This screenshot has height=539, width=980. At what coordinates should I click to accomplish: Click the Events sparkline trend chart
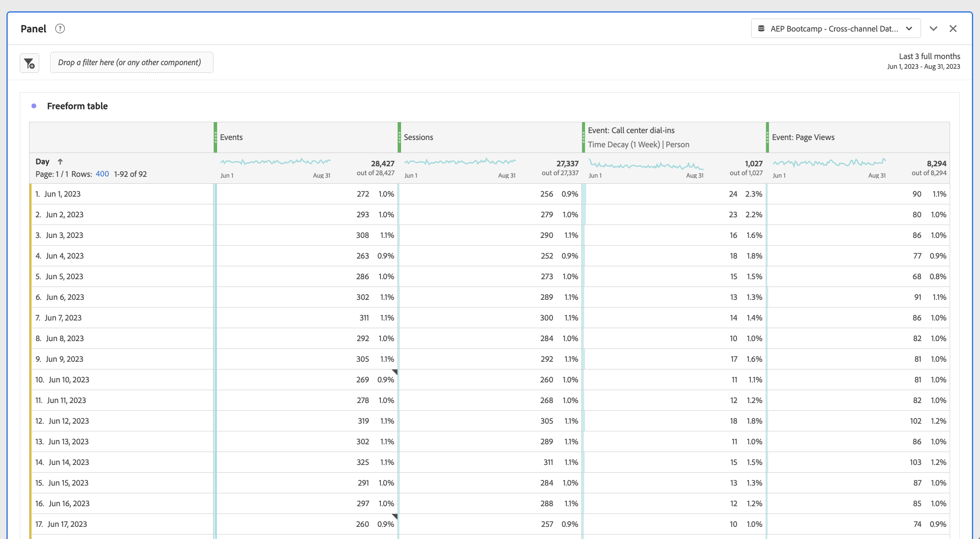tap(275, 162)
